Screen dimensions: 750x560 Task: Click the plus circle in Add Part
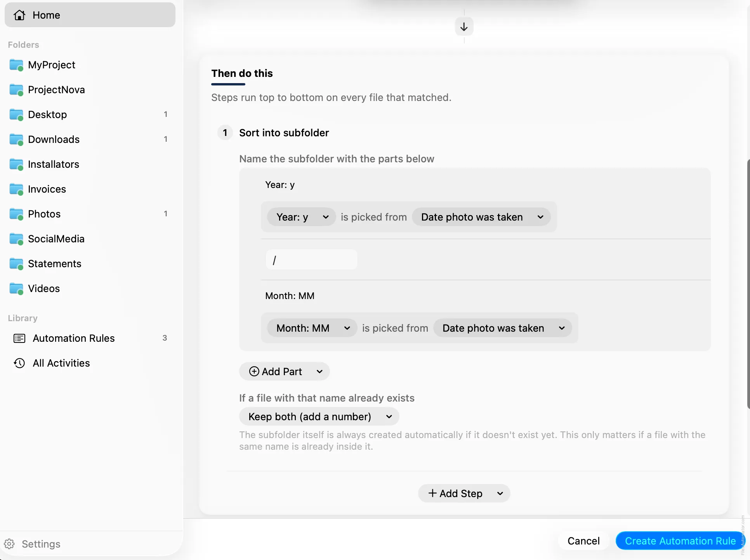(x=254, y=372)
